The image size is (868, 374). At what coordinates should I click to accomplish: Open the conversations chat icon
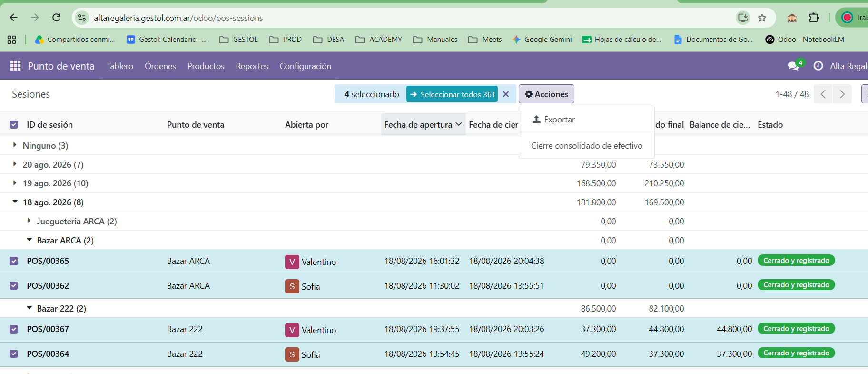793,66
